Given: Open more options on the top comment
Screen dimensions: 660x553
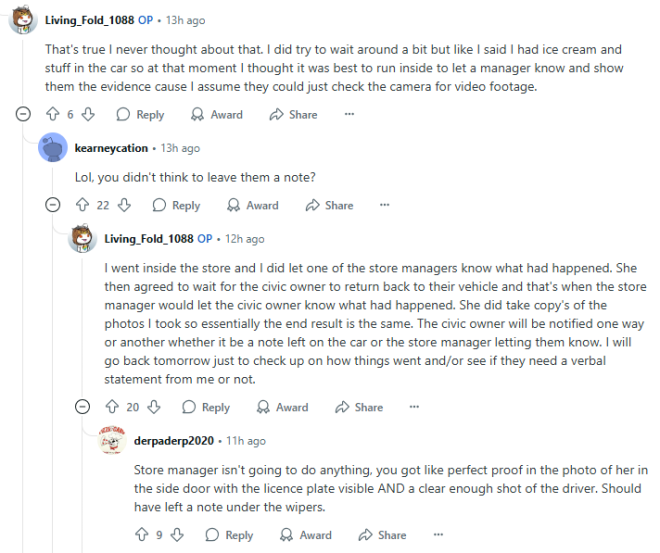Looking at the screenshot, I should click(x=348, y=115).
